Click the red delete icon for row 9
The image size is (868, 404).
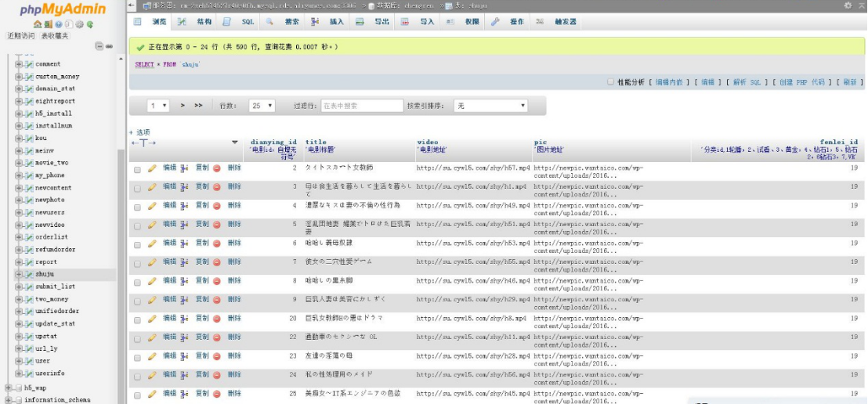tap(217, 299)
